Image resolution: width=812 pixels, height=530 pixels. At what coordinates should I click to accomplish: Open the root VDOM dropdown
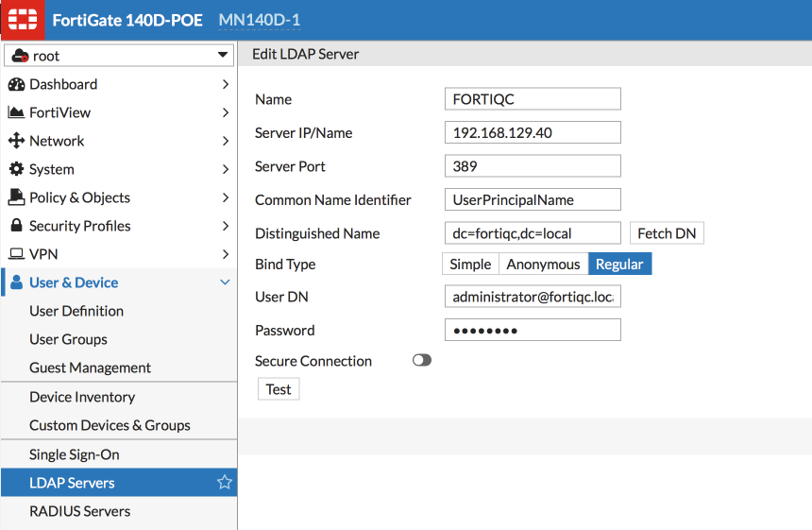tap(119, 56)
